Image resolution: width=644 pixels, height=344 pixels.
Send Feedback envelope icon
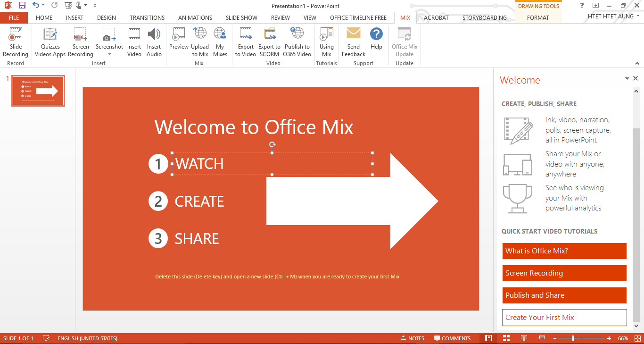tap(354, 34)
